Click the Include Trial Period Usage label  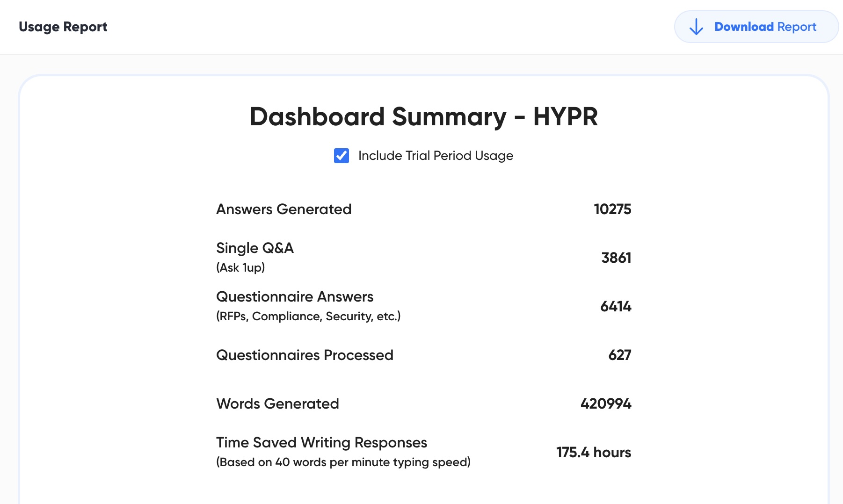[x=436, y=156]
